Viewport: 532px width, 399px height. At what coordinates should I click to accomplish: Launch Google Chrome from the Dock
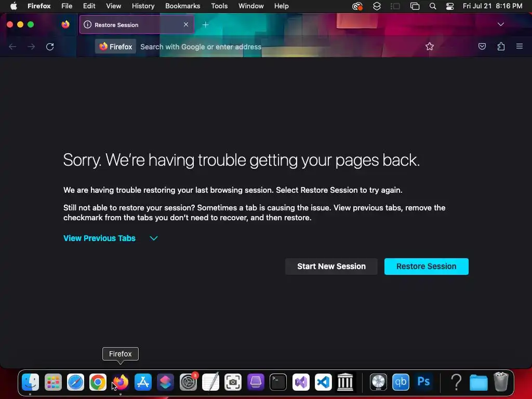pos(98,382)
